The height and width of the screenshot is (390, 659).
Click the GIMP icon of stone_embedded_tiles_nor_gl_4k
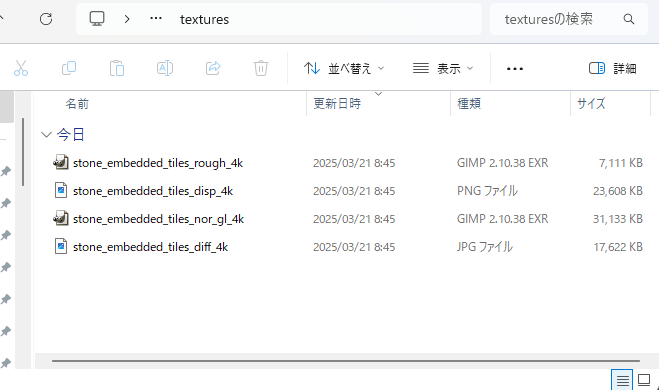(61, 219)
